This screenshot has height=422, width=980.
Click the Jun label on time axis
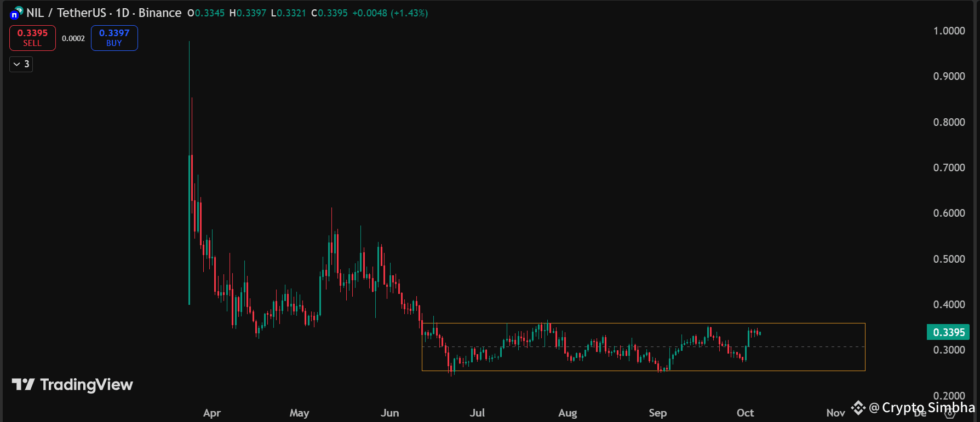pos(389,413)
